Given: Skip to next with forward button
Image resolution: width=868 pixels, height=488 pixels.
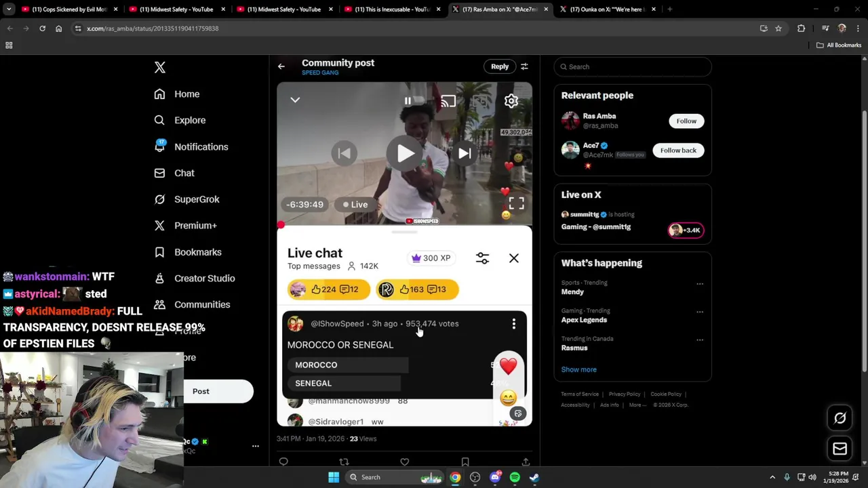Looking at the screenshot, I should (x=465, y=153).
